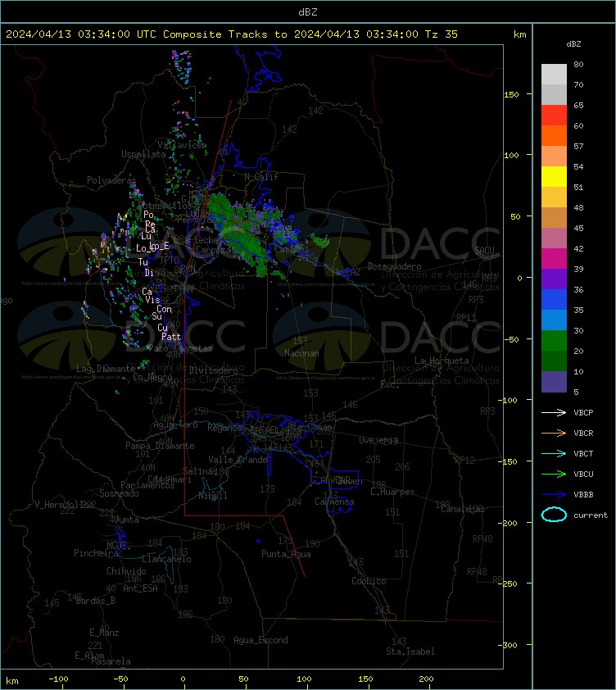
Task: Click the 'Llancanelo' map label
Action: pyautogui.click(x=166, y=560)
